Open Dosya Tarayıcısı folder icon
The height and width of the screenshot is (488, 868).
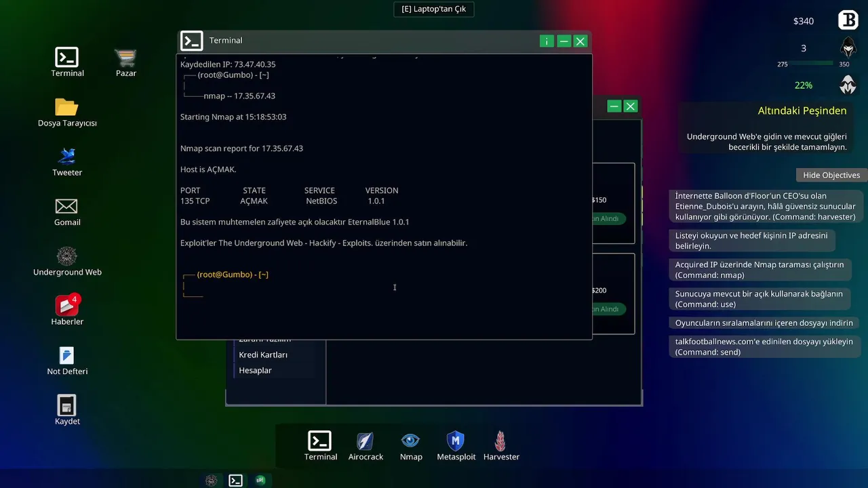67,112
